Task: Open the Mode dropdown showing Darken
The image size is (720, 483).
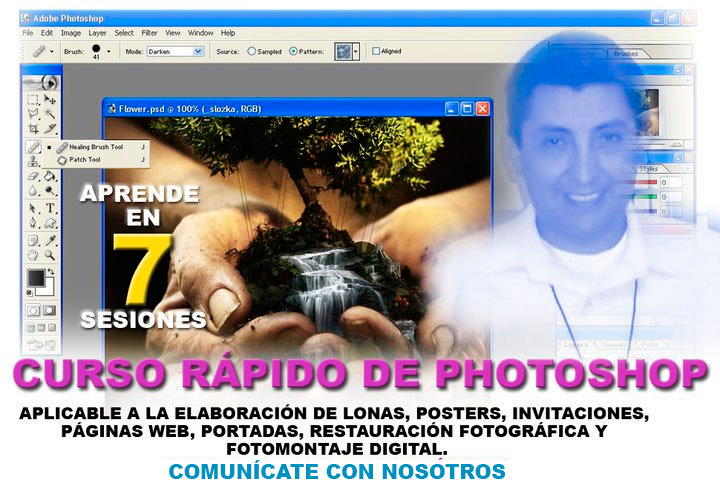Action: pyautogui.click(x=175, y=51)
